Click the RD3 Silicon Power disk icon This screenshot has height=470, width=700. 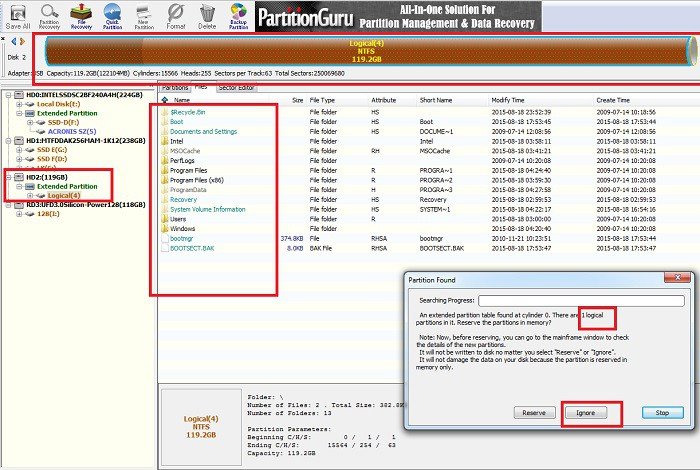[19, 205]
